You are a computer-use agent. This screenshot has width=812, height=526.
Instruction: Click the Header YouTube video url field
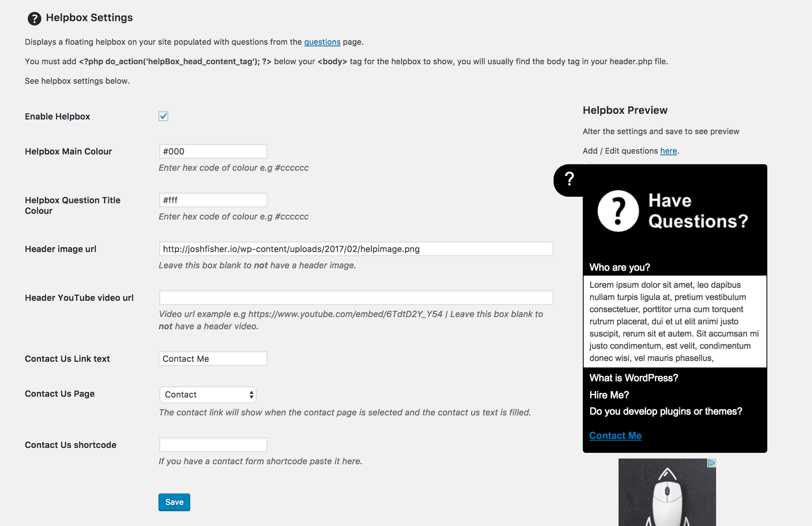click(356, 298)
